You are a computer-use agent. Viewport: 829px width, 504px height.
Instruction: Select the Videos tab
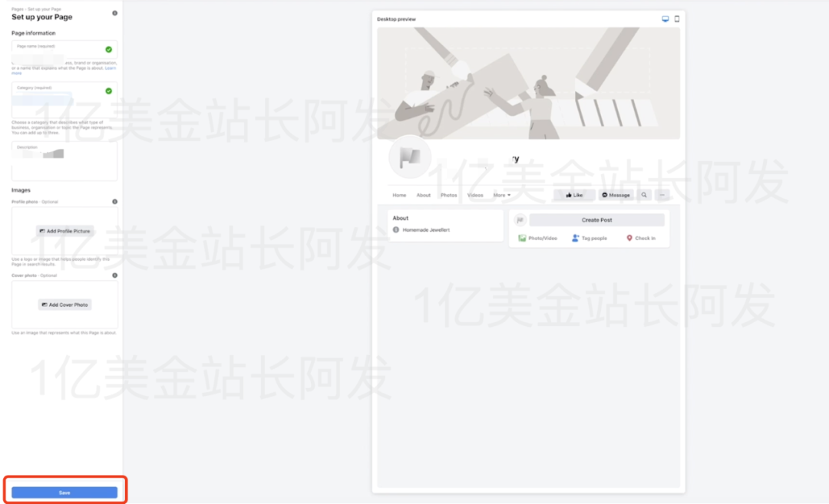click(x=474, y=195)
